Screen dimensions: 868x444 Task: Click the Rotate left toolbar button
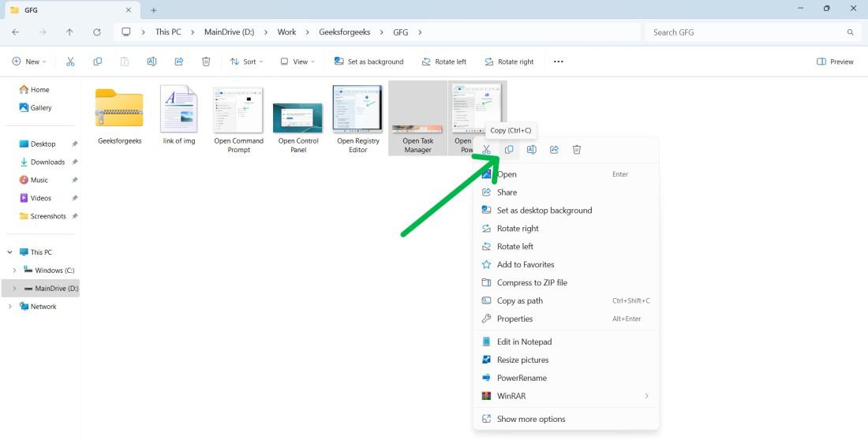tap(444, 62)
